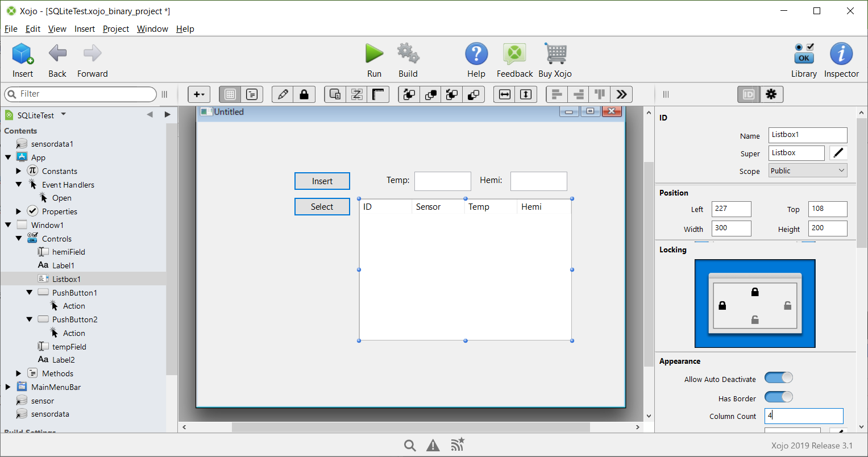Toggle the Has Border switch
This screenshot has height=457, width=868.
tap(778, 397)
